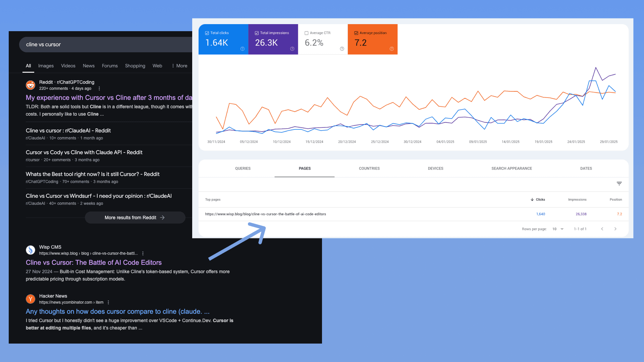
Task: Go to previous page of rows
Action: point(602,229)
